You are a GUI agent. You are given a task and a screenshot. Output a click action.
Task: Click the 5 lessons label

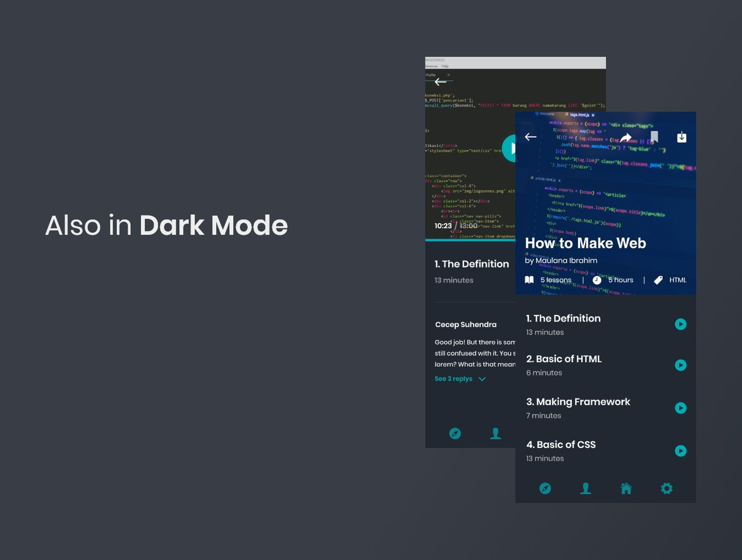pos(556,280)
